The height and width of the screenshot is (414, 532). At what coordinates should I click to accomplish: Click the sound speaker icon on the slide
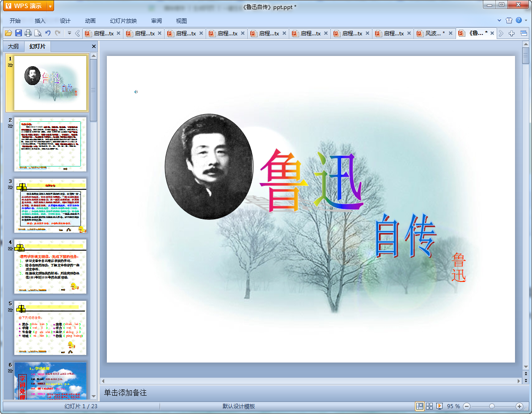(x=136, y=92)
